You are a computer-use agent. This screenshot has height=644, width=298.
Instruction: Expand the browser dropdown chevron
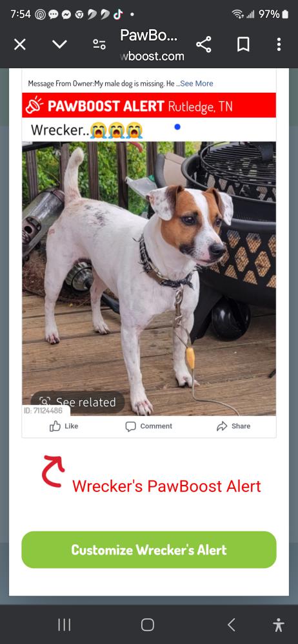(60, 44)
